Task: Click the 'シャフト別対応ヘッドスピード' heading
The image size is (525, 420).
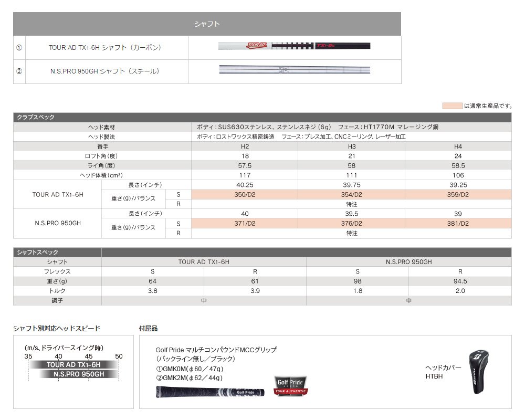Action: [x=57, y=329]
